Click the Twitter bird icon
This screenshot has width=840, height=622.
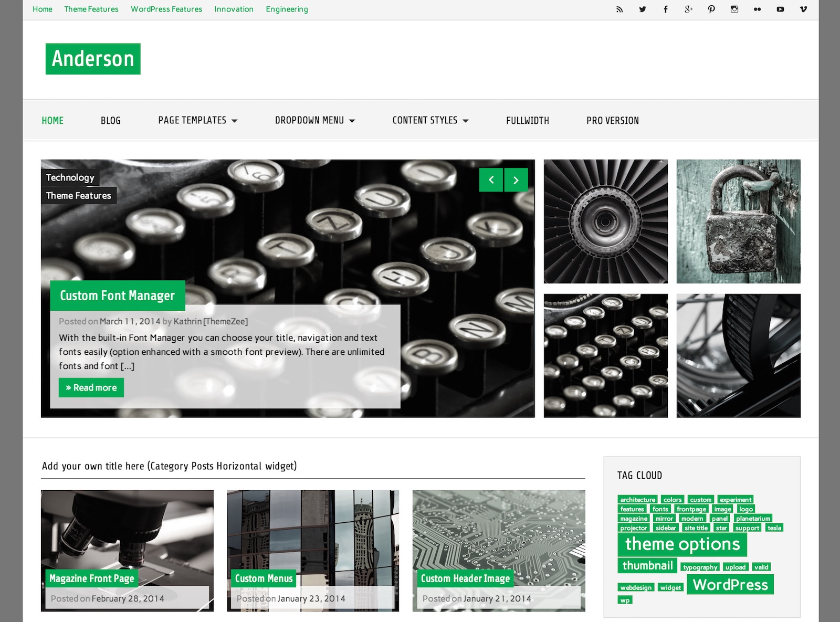coord(643,9)
